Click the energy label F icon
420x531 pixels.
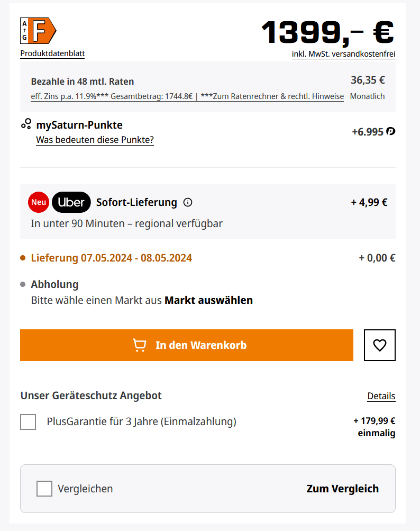(x=38, y=32)
